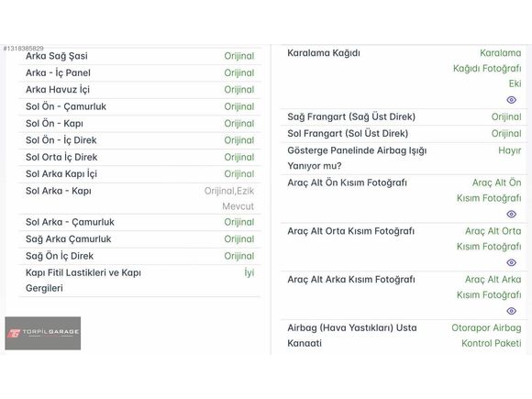Select the Arka Sağ Şasi row

pos(139,56)
